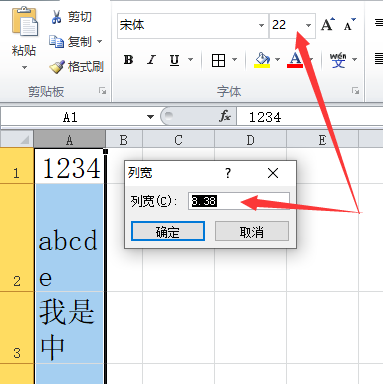Select column B header
This screenshot has height=384, width=383.
(124, 140)
